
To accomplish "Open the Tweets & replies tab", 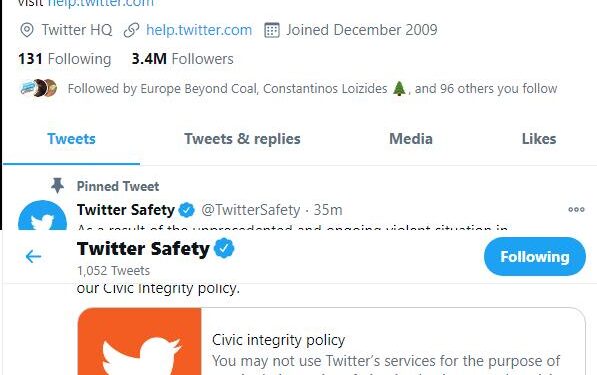I will [x=242, y=139].
